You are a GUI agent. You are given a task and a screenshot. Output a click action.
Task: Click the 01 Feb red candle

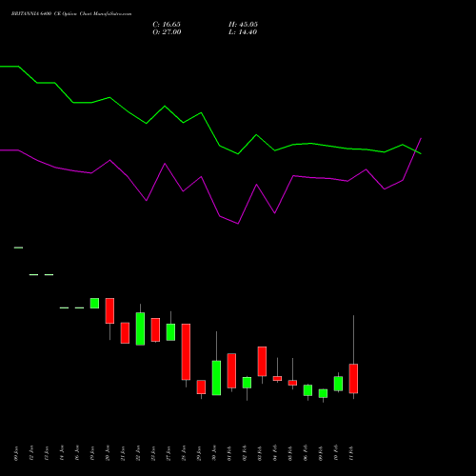(x=231, y=370)
